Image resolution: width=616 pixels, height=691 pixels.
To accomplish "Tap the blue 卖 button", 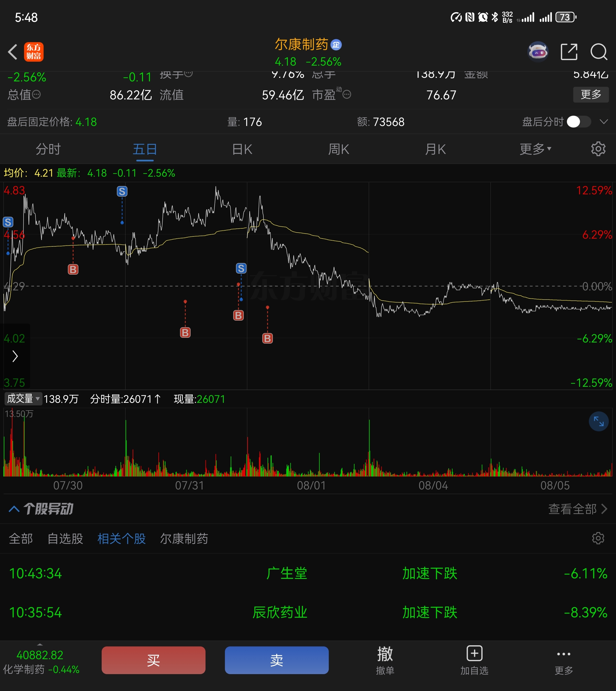I will 276,660.
